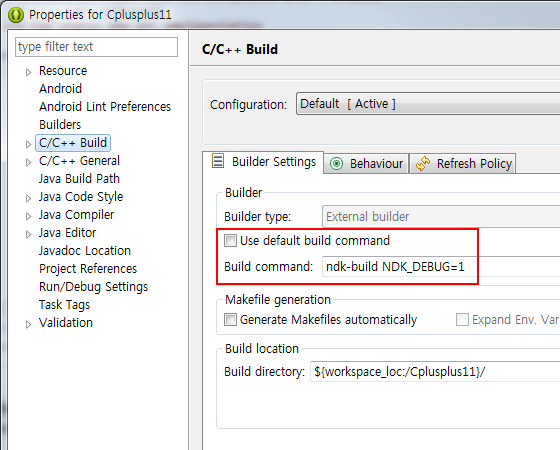Select Builders in the tree
The image size is (560, 450).
(x=60, y=125)
